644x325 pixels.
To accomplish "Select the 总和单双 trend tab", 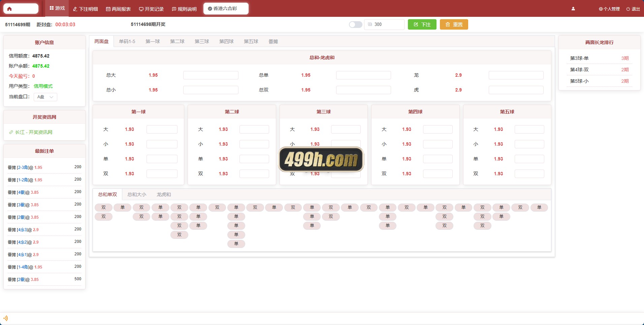I will click(107, 194).
